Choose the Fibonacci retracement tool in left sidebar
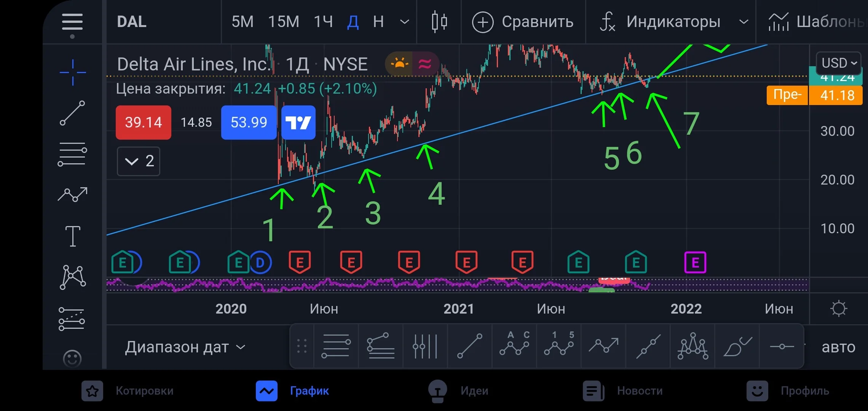The height and width of the screenshot is (411, 868). [72, 154]
